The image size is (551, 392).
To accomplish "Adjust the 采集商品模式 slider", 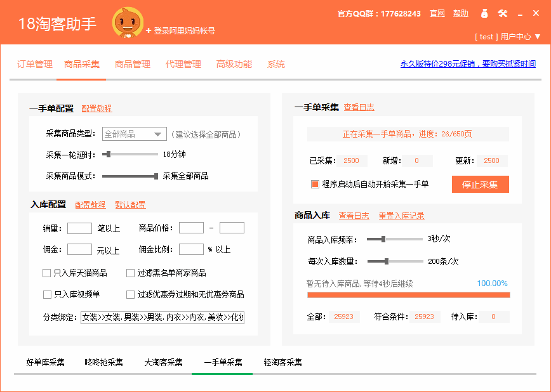I will (x=129, y=176).
